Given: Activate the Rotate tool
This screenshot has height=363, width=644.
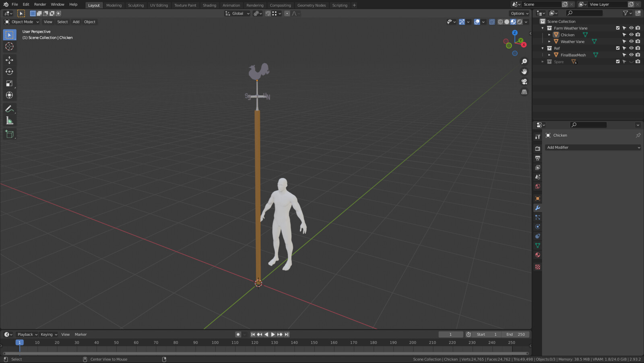Looking at the screenshot, I should (9, 72).
